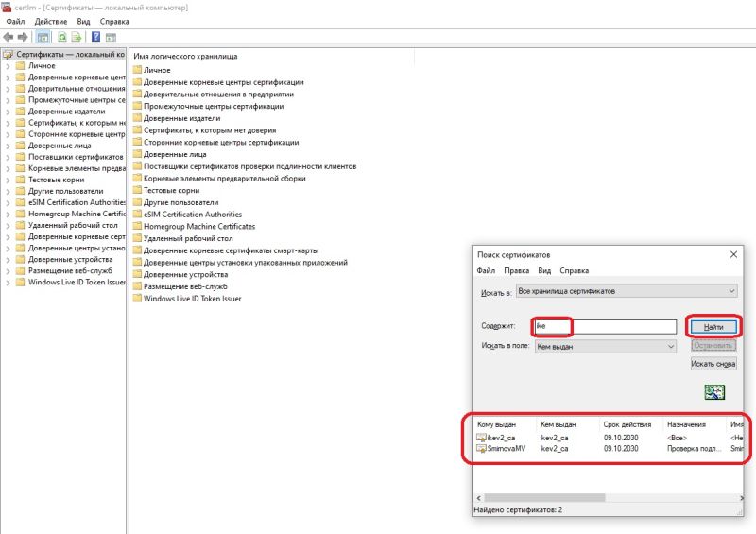The image size is (756, 534).
Task: Click folder icon of Windows Live ID Token Issuer in list
Action: click(x=137, y=298)
